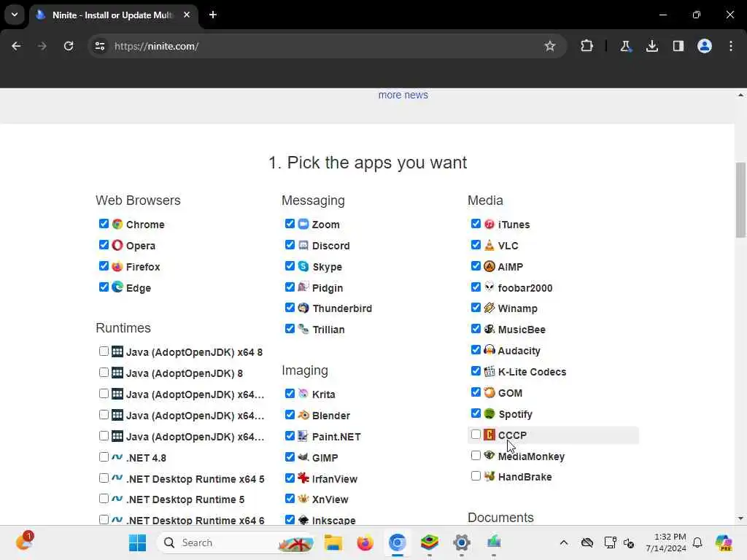The width and height of the screenshot is (747, 560).
Task: Check the Java (AdoptOpenJDK) x64 8 checkbox
Action: (104, 351)
